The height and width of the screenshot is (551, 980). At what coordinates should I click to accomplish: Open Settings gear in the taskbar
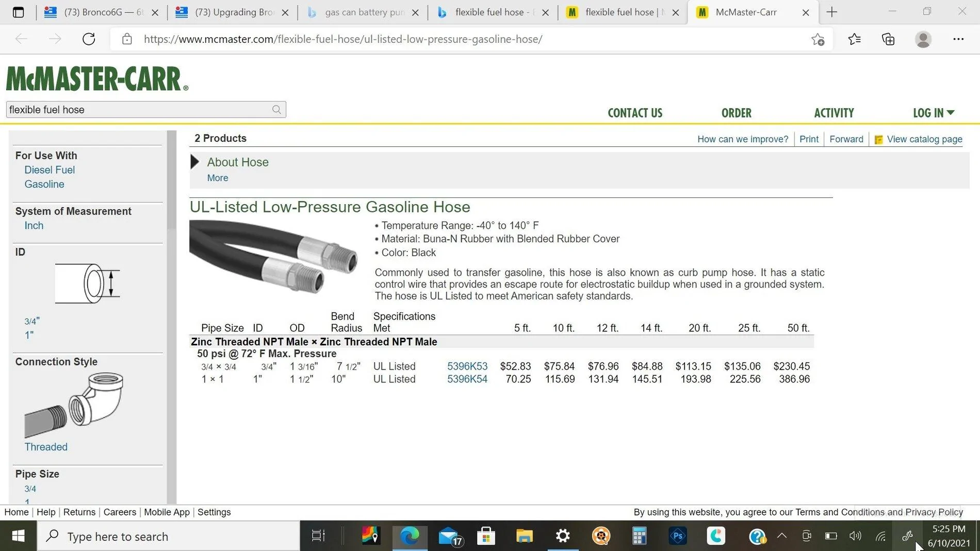click(563, 536)
